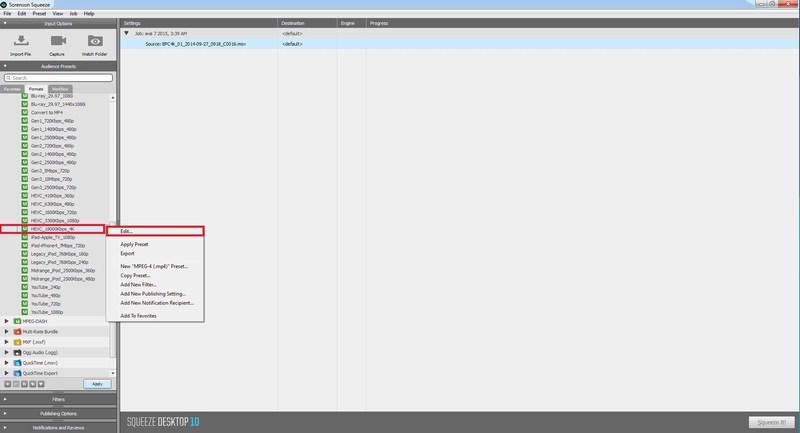Viewport: 800px width, 433px height.
Task: Click the green icon beside iPad-Apple_TV_1080p
Action: pos(24,237)
